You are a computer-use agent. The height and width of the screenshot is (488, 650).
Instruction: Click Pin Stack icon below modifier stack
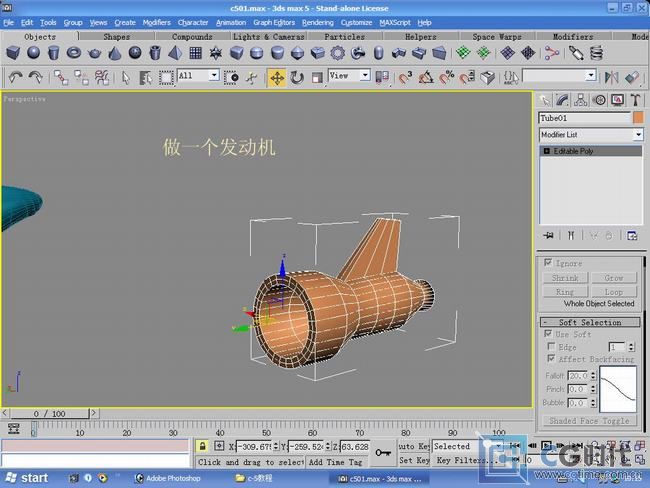[548, 236]
